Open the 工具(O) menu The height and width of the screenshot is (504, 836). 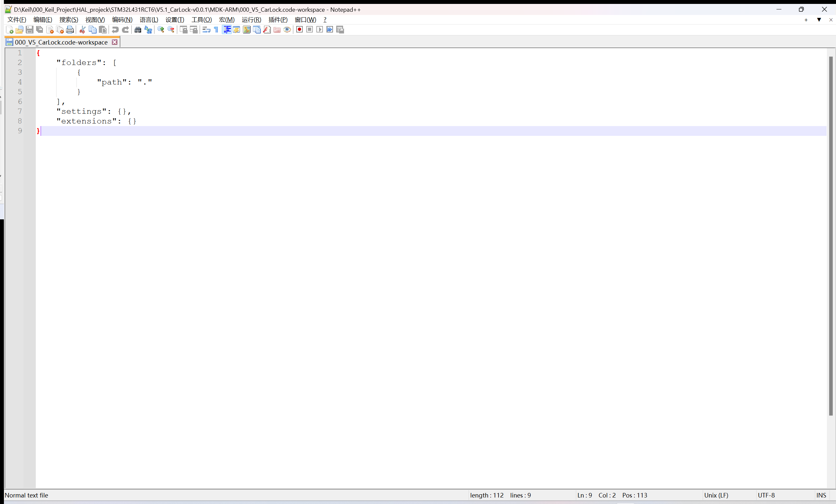coord(202,20)
